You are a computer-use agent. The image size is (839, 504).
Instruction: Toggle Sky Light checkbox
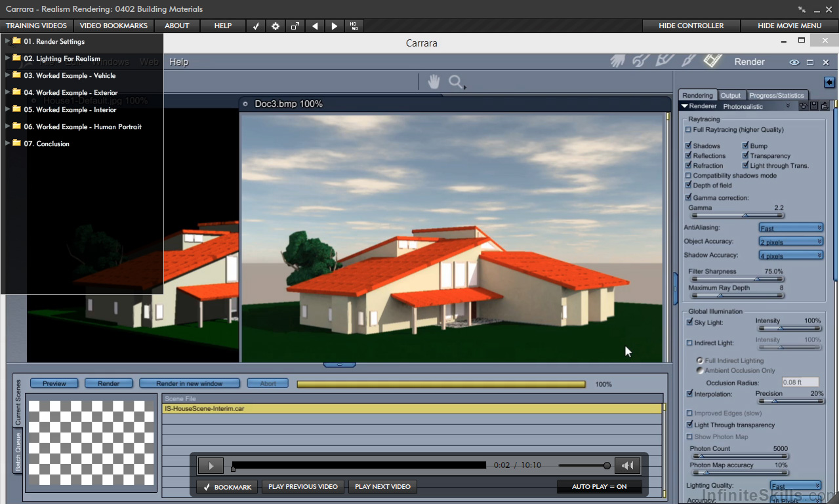pos(689,322)
